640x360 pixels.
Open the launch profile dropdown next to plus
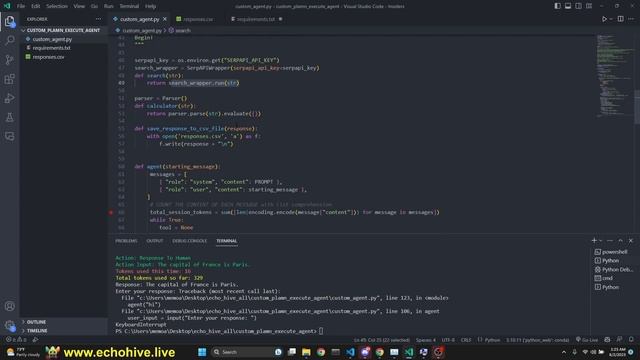600,240
